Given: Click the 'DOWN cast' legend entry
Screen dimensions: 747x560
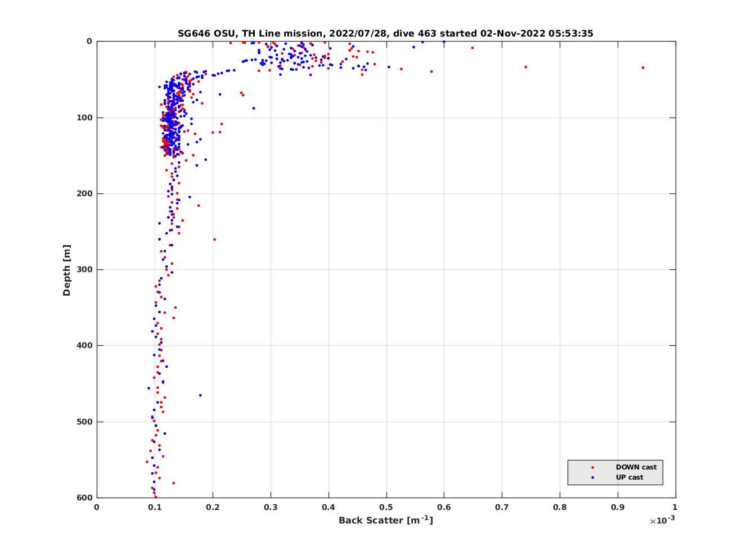Looking at the screenshot, I should coord(636,467).
